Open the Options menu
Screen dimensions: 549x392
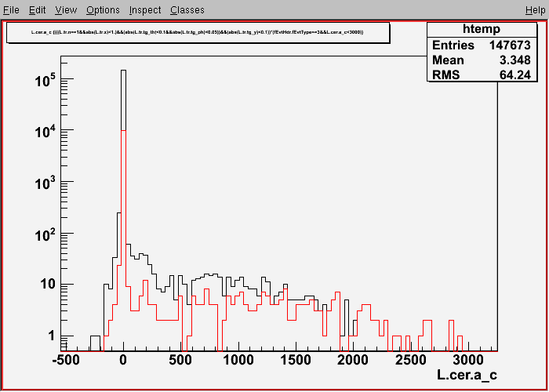(x=103, y=10)
